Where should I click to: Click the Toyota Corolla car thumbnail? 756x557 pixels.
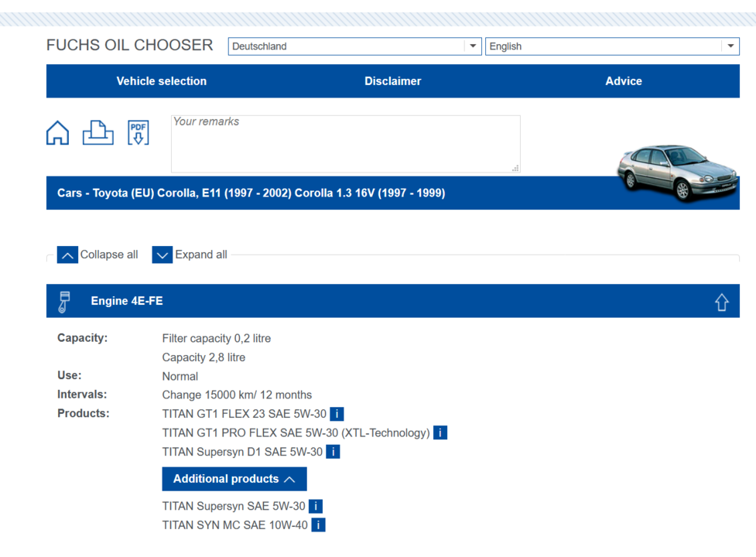[x=677, y=173]
